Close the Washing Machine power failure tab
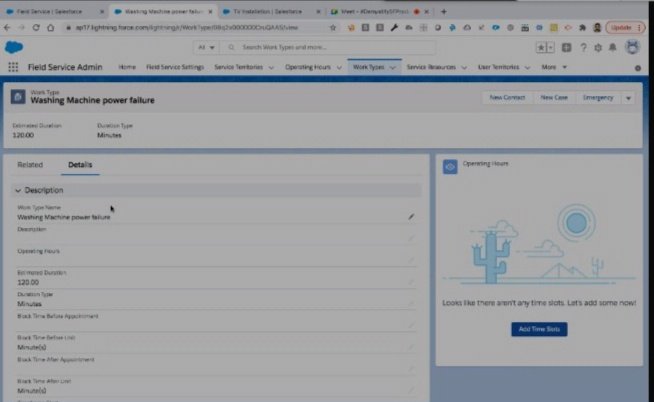 pyautogui.click(x=210, y=12)
